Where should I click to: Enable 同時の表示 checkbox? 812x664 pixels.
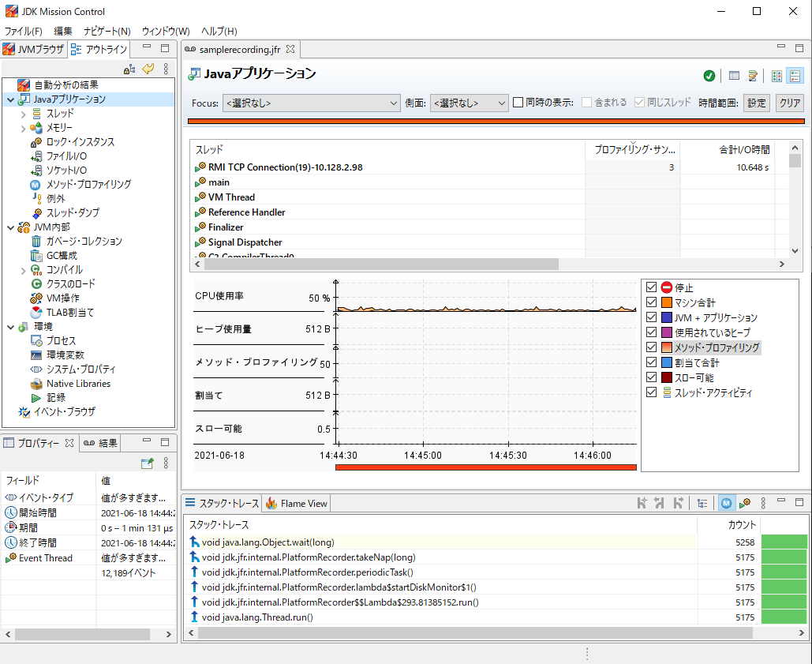point(518,103)
